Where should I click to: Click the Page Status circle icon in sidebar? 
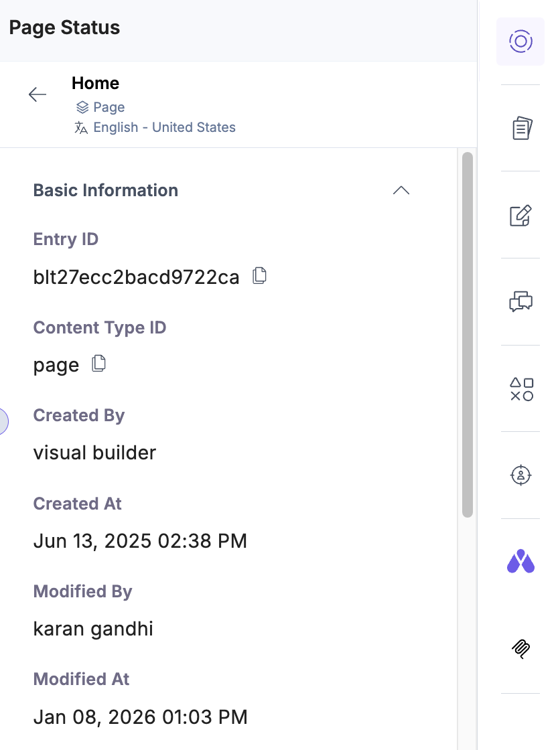[520, 42]
